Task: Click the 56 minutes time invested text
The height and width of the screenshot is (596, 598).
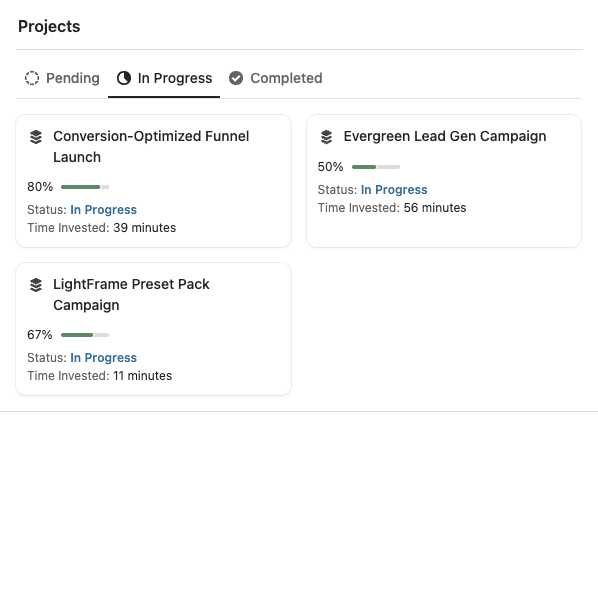Action: 435,208
